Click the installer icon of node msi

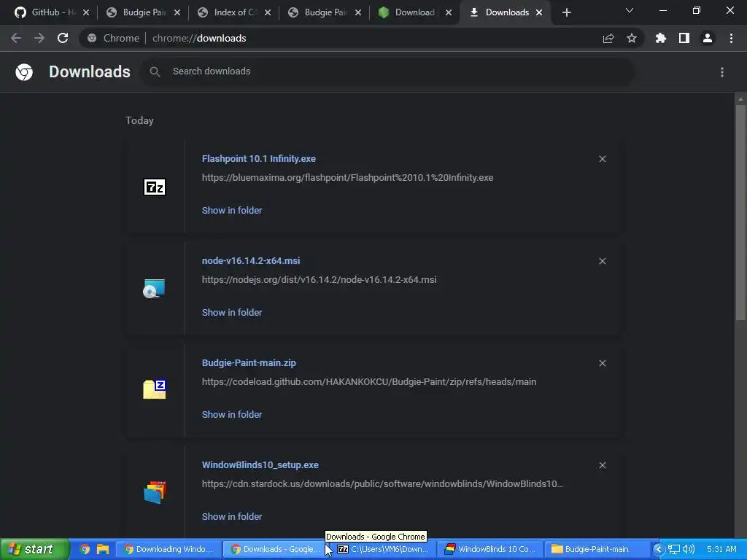[x=155, y=289]
